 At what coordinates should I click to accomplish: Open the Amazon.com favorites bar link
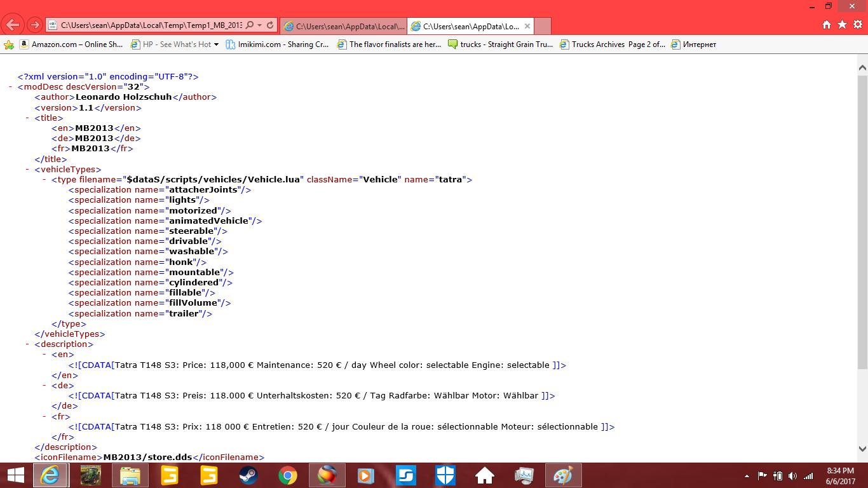coord(71,44)
